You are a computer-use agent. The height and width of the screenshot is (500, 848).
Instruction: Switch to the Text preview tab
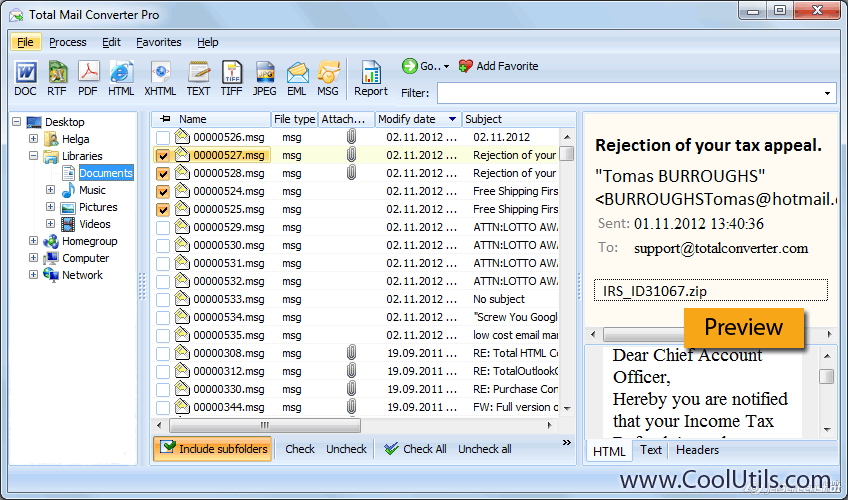tap(651, 450)
